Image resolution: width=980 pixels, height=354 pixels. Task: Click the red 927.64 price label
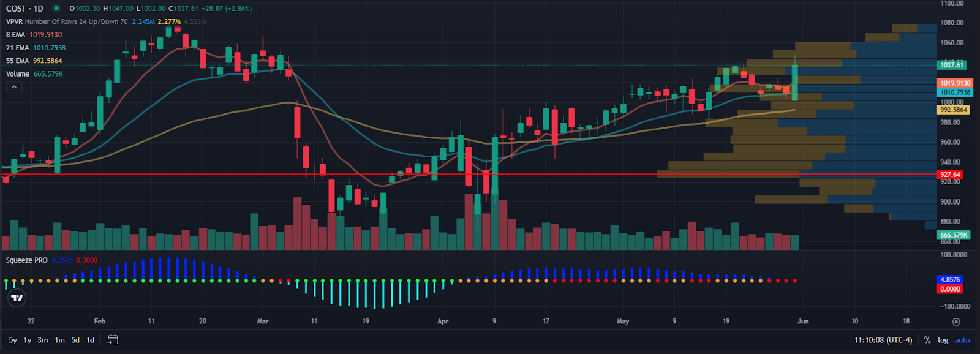click(x=950, y=175)
